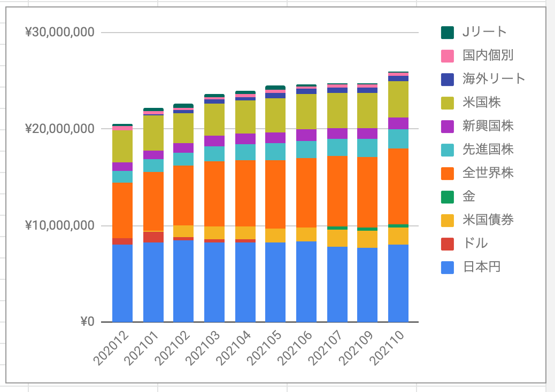Select the ドル red legend swatch
555x392 pixels.
tap(448, 244)
